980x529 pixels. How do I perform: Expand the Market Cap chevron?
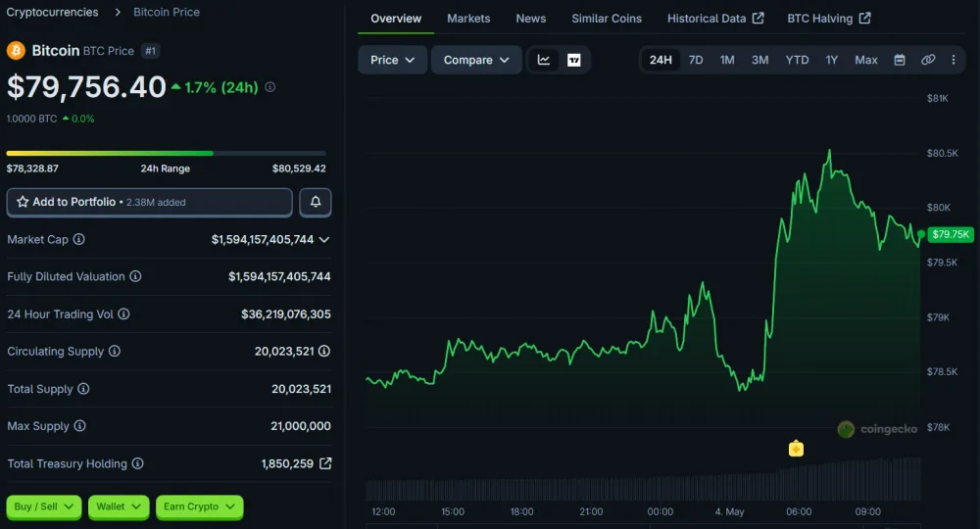[x=324, y=239]
